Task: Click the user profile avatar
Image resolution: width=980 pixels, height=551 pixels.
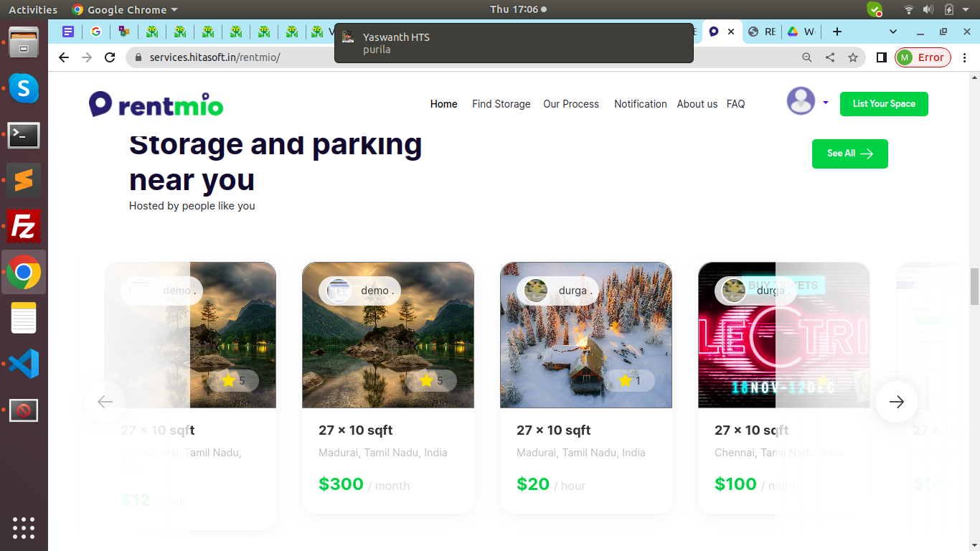Action: click(801, 101)
